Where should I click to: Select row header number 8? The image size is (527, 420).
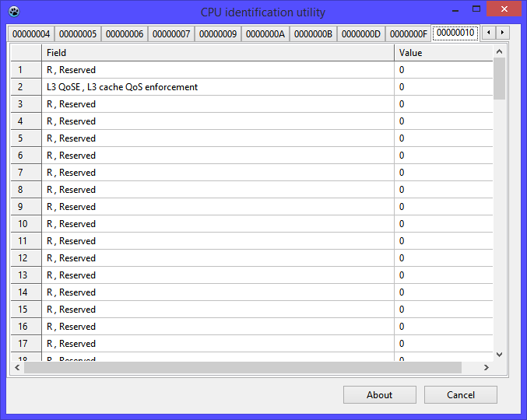tap(26, 190)
